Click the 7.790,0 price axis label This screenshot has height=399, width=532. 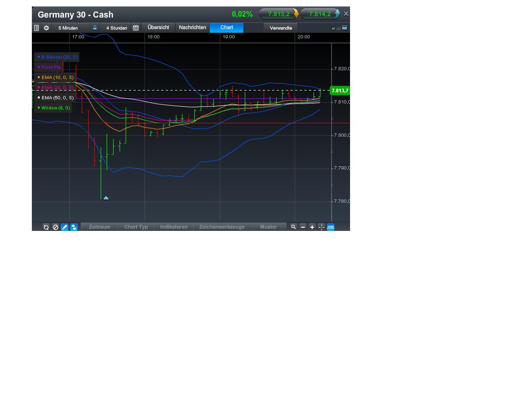tap(342, 168)
